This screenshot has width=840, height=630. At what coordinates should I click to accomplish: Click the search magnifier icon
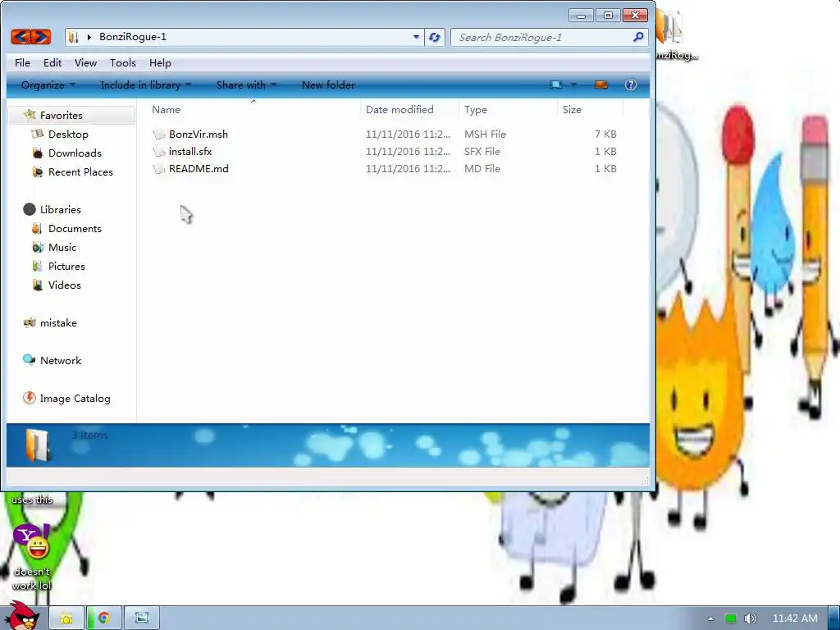(x=638, y=37)
